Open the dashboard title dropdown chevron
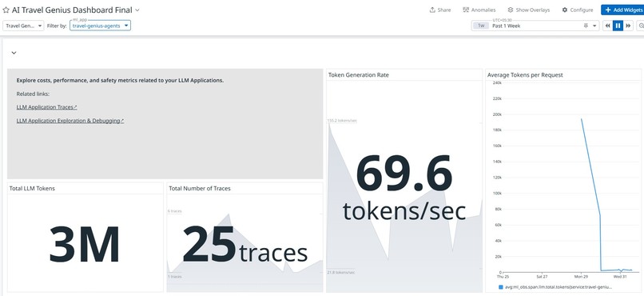 tap(137, 10)
